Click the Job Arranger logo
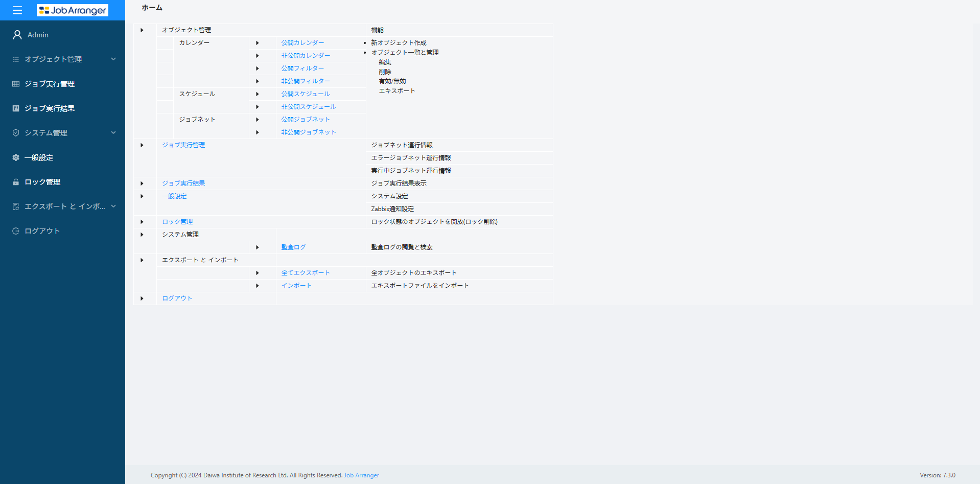 click(x=73, y=10)
